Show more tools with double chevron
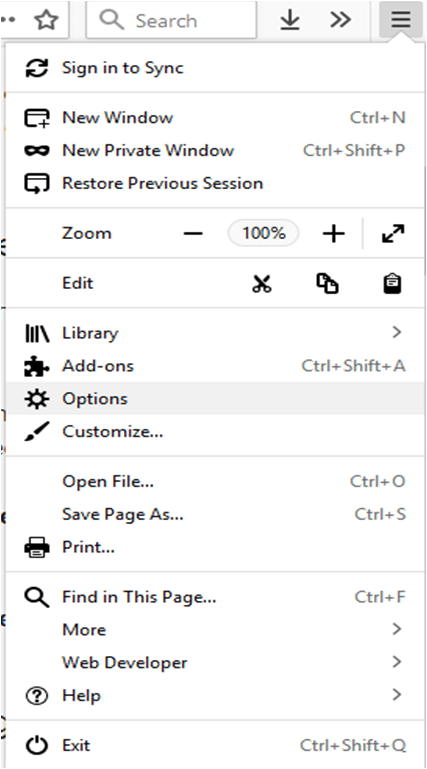 point(340,20)
